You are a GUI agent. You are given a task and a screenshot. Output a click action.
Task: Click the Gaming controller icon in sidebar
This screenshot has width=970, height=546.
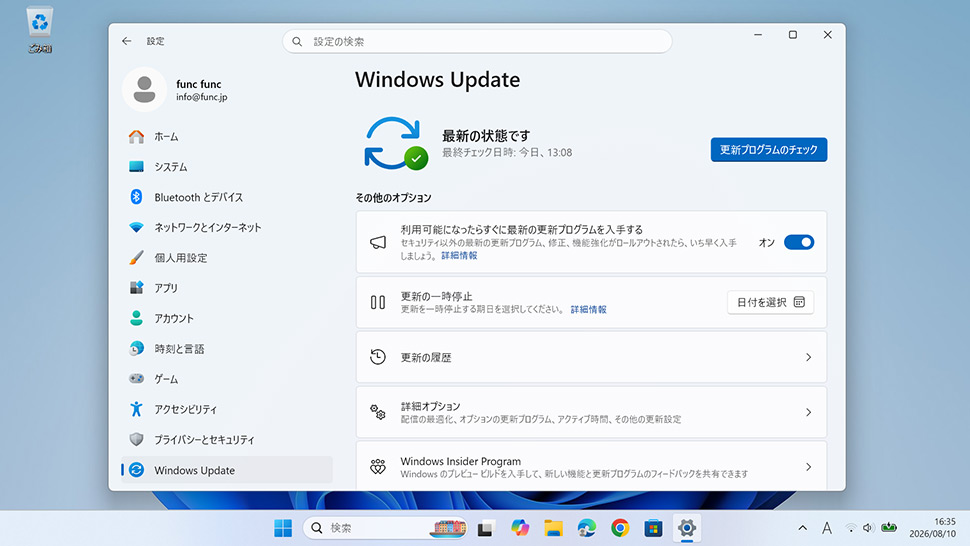[x=136, y=378]
